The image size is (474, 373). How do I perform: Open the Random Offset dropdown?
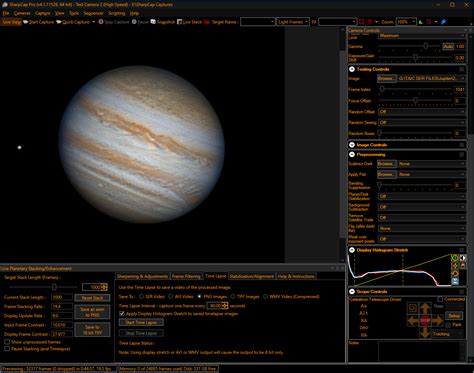point(422,112)
